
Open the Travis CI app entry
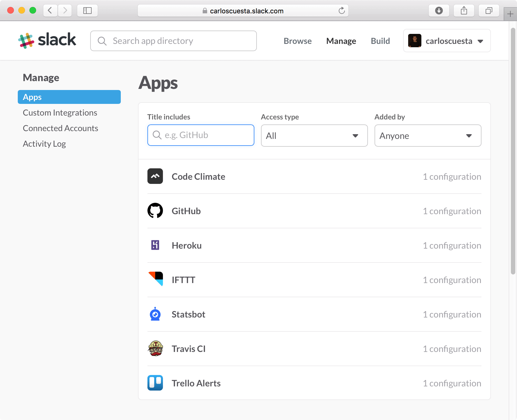click(x=314, y=349)
